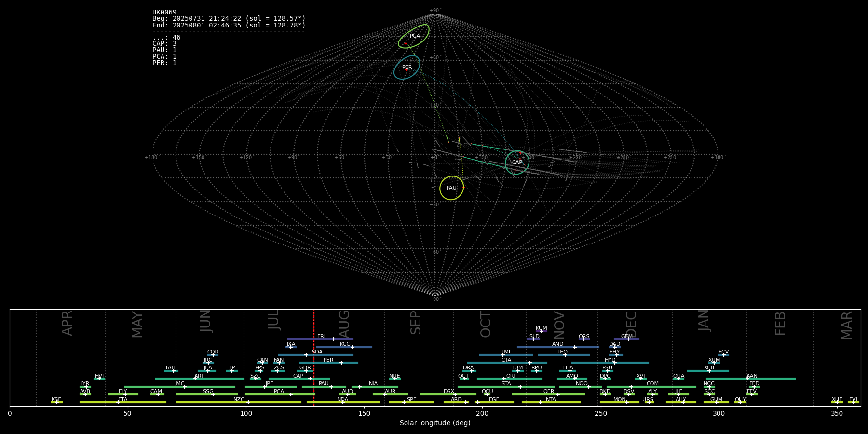This screenshot has width=868, height=434.
Task: Click the ORI shower bar in the timeline
Action: (x=510, y=379)
